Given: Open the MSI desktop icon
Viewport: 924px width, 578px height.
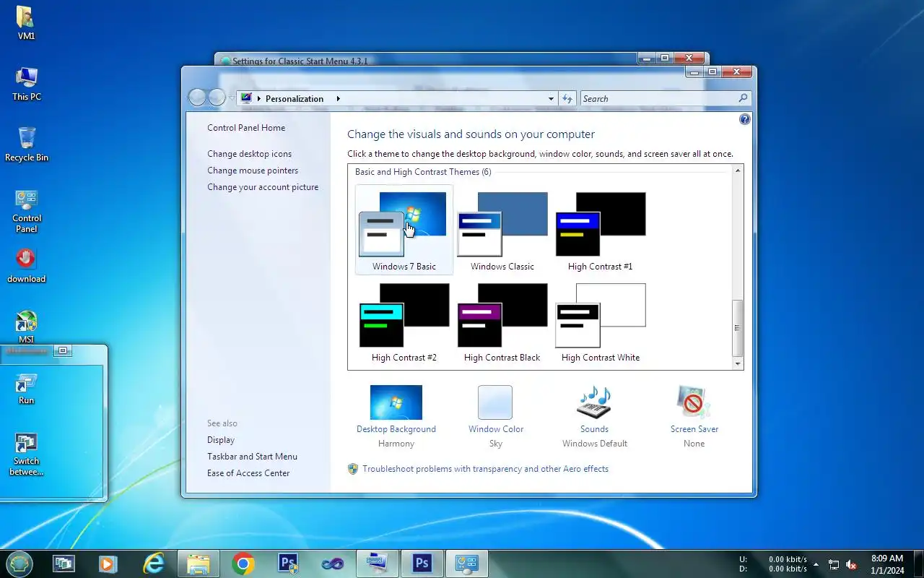Looking at the screenshot, I should click(x=26, y=327).
